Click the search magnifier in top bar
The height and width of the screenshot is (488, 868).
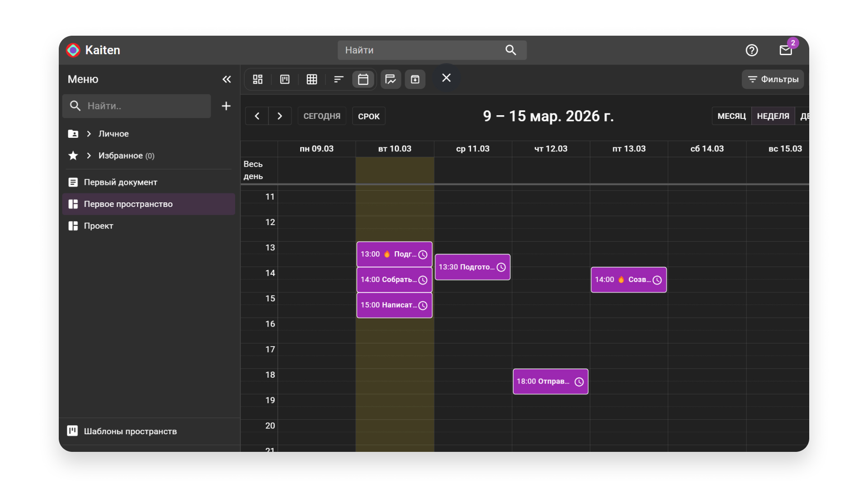click(511, 50)
